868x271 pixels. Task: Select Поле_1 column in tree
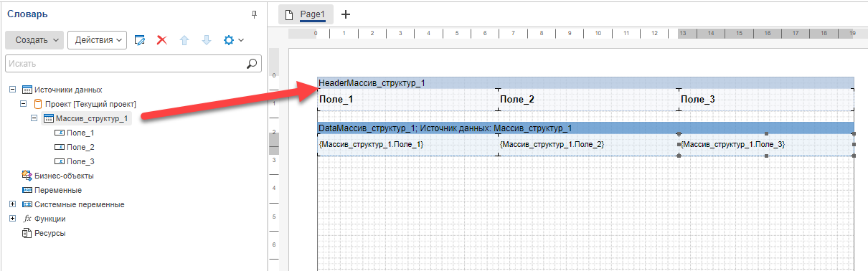[80, 133]
